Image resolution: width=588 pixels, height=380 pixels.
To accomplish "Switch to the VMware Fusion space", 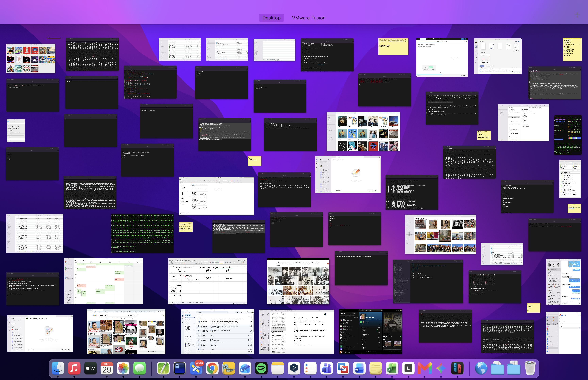I will 309,18.
